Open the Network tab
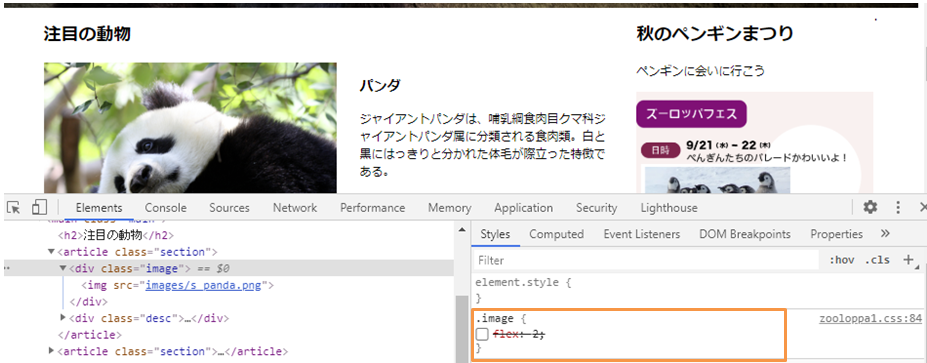This screenshot has height=363, width=927. pos(294,208)
